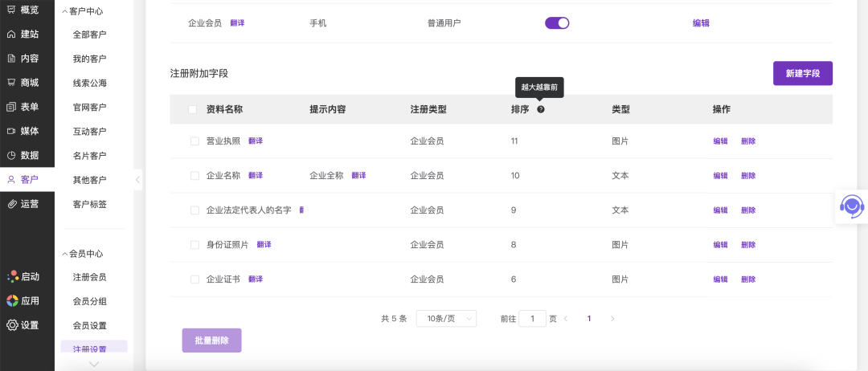The height and width of the screenshot is (371, 868).
Task: Click 删除 for the 企业证书 row
Action: [x=748, y=279]
